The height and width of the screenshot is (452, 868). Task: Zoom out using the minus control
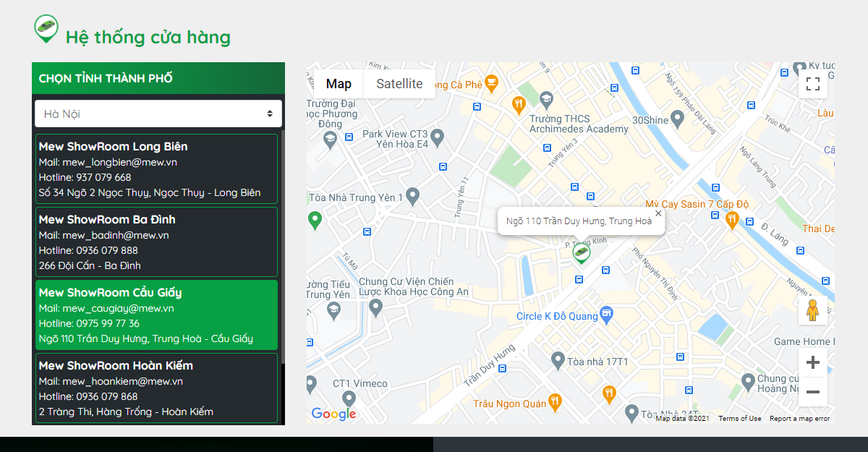(x=812, y=391)
